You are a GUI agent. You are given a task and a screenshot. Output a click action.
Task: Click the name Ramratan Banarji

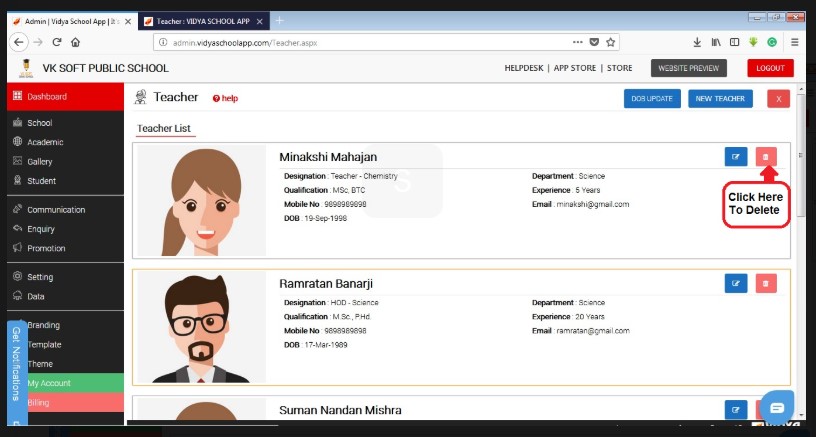pyautogui.click(x=326, y=284)
